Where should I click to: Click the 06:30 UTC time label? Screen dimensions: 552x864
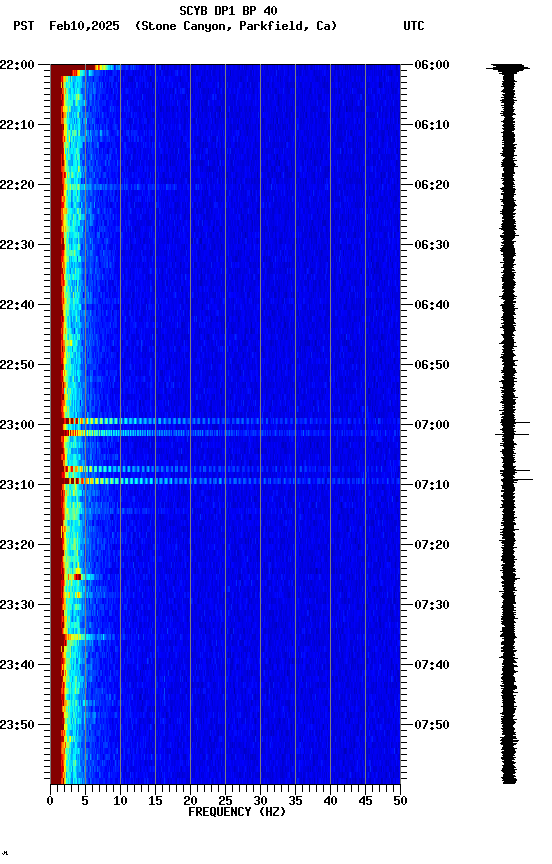click(x=432, y=245)
